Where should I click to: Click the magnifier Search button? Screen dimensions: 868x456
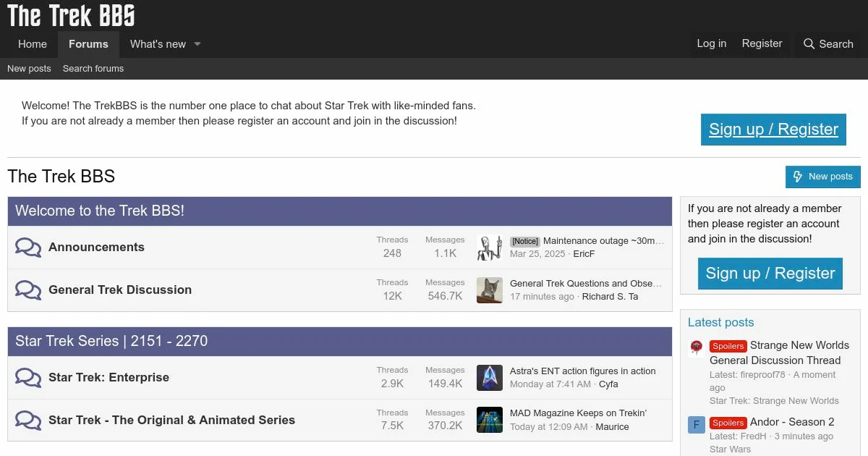(828, 44)
